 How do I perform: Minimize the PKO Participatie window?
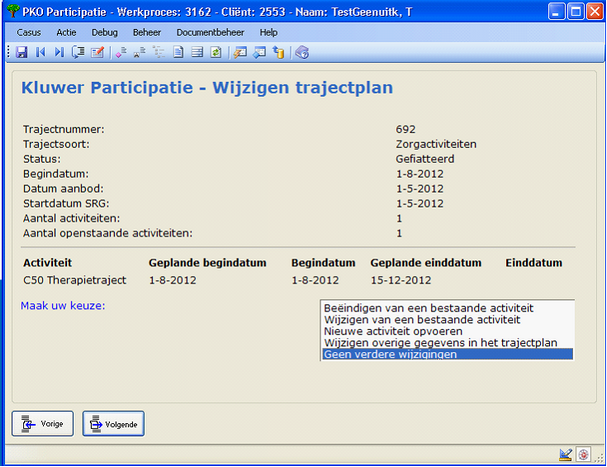tap(557, 11)
